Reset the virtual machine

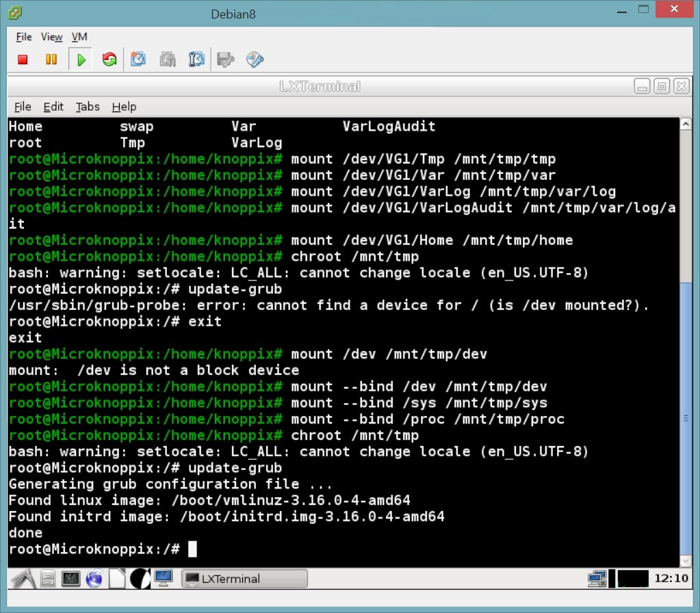coord(109,60)
